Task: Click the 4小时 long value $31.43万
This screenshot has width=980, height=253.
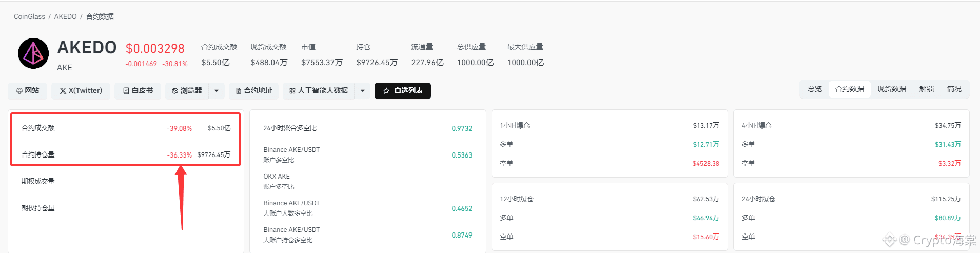Action: (x=948, y=145)
